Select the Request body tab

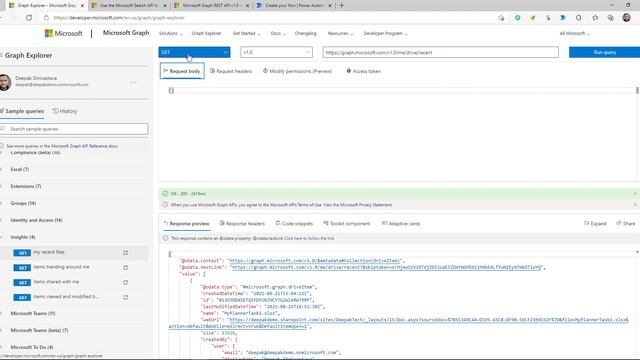pyautogui.click(x=182, y=71)
